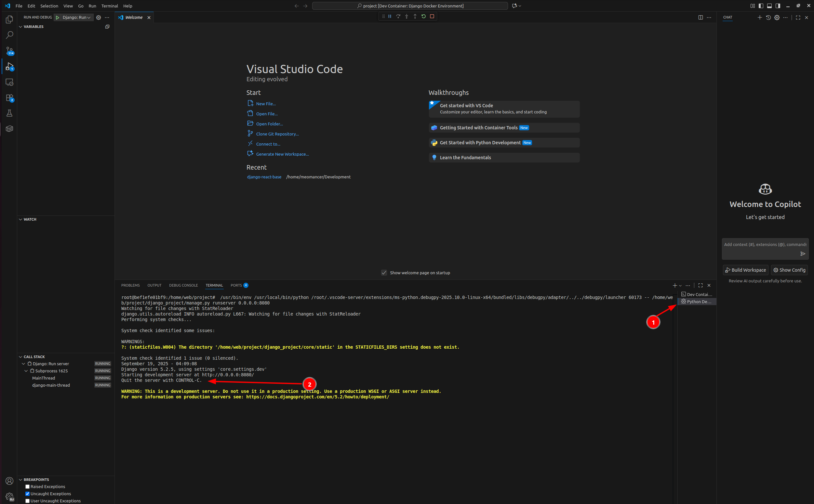
Task: Open the Terminal menu in menu bar
Action: click(109, 6)
